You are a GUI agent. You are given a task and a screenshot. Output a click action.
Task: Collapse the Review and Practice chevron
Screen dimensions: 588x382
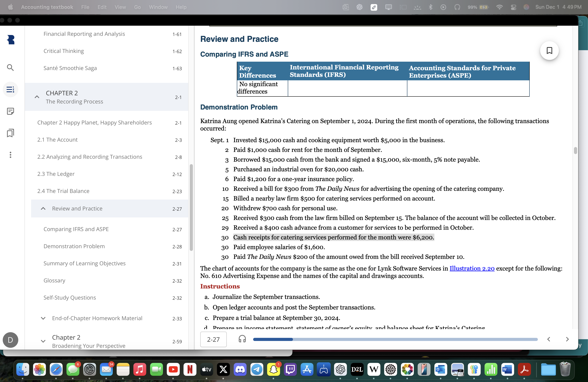pos(43,209)
